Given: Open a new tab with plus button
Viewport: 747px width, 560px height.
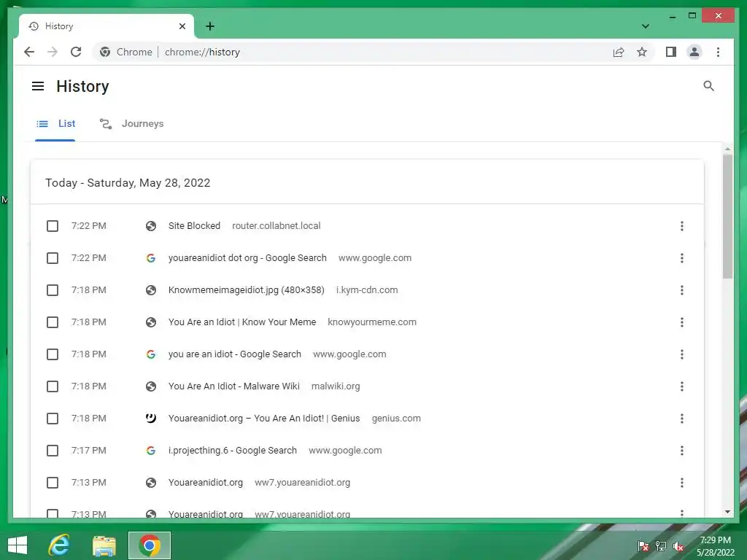Looking at the screenshot, I should tap(210, 26).
